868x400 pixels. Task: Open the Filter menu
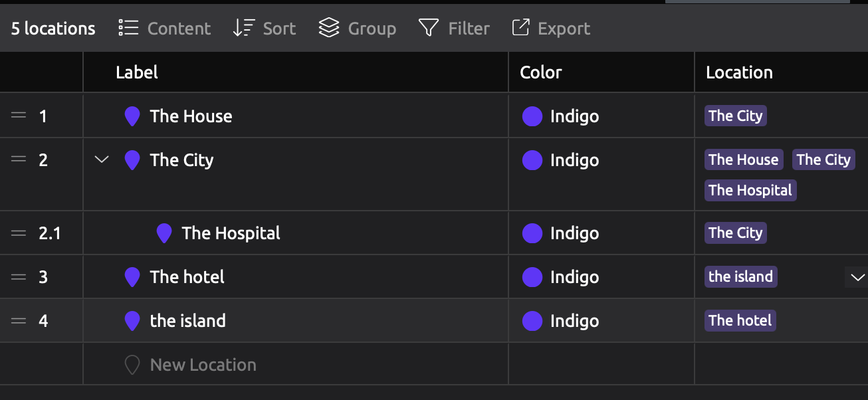[x=454, y=29]
